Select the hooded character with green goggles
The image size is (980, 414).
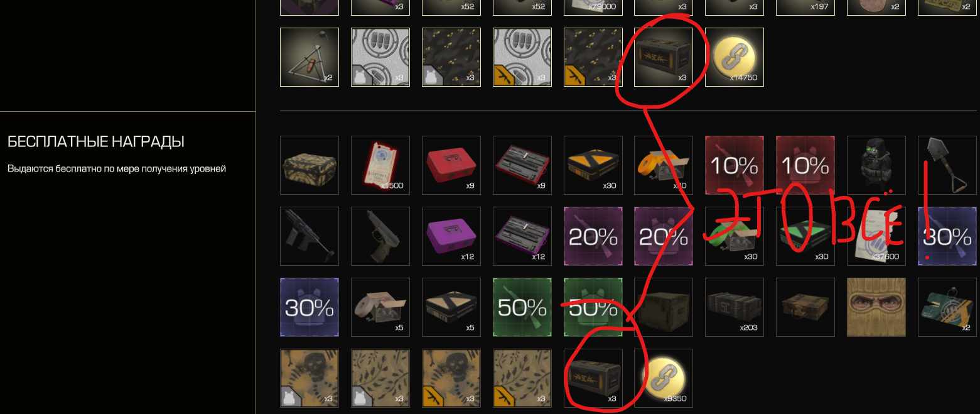point(876,165)
